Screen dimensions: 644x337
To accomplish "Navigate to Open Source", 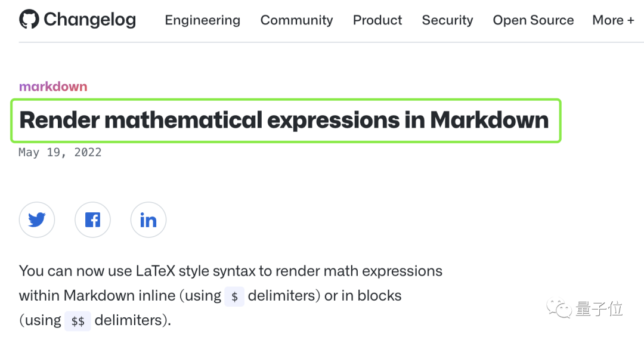I will tap(533, 20).
